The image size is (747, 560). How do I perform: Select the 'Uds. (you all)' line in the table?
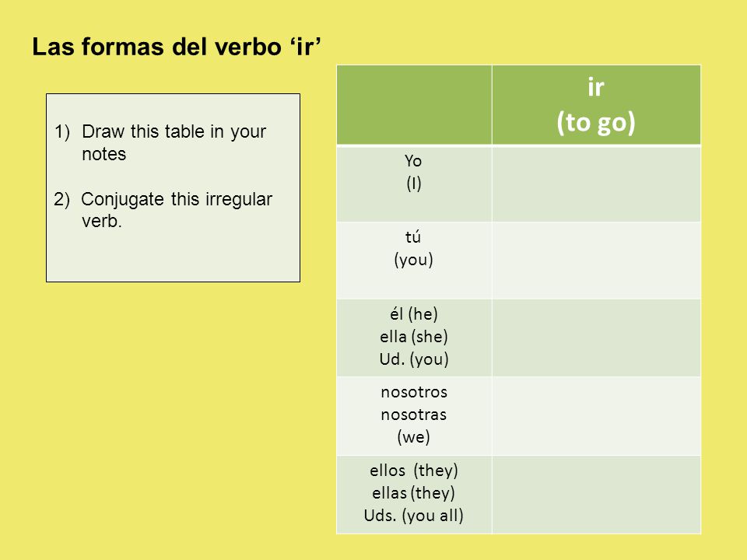point(414,515)
